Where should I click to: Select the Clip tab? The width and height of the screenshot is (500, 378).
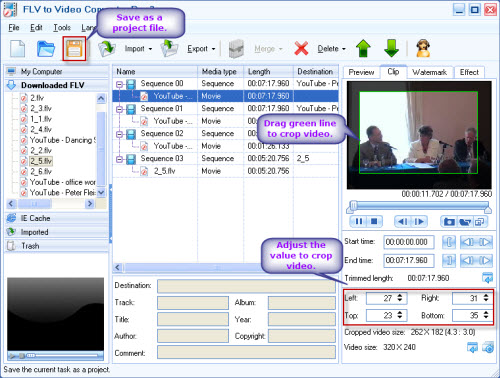point(393,71)
